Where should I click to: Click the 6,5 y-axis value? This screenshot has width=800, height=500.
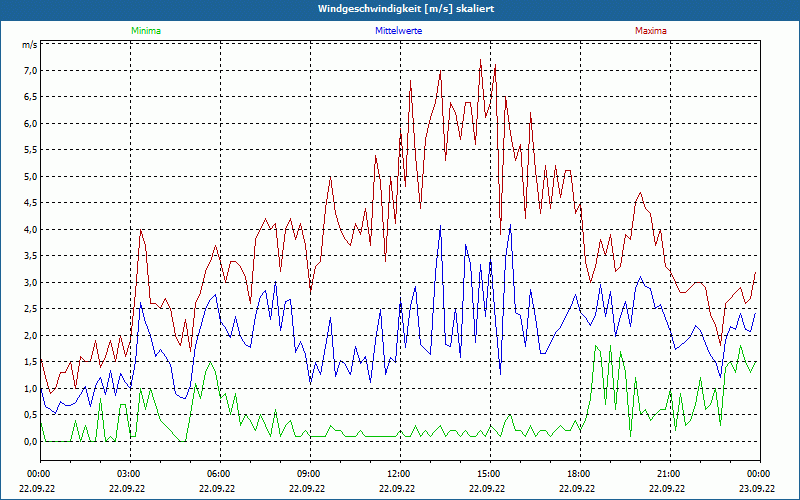31,97
